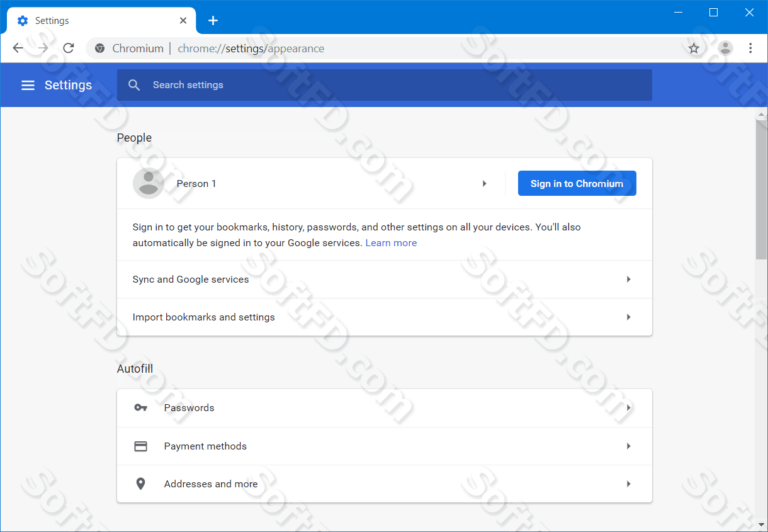
Task: Minimize the Chromium window
Action: click(678, 13)
